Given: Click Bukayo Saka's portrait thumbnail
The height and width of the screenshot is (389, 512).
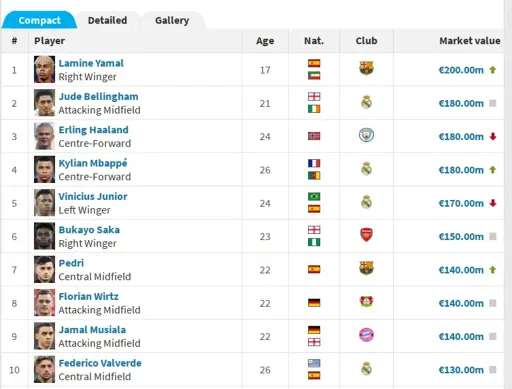Looking at the screenshot, I should (44, 236).
